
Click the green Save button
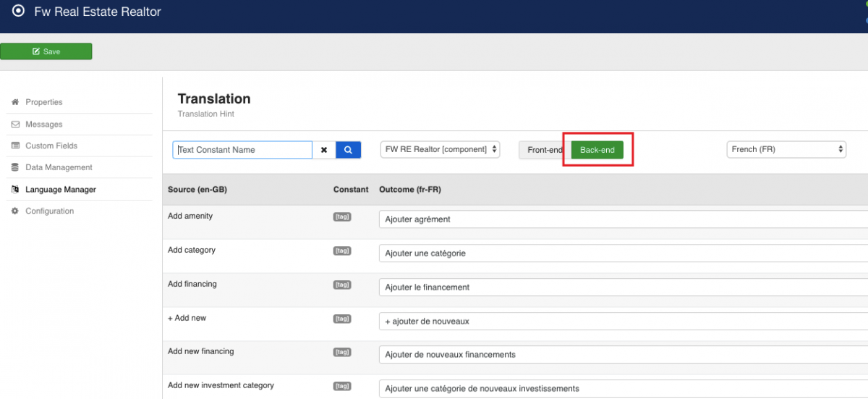coord(46,51)
